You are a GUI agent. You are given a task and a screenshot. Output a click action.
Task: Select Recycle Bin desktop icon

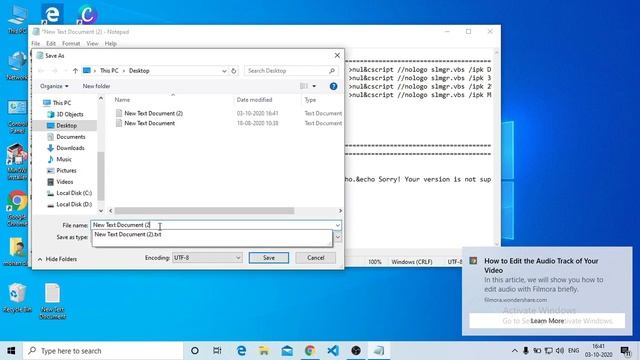pyautogui.click(x=17, y=298)
